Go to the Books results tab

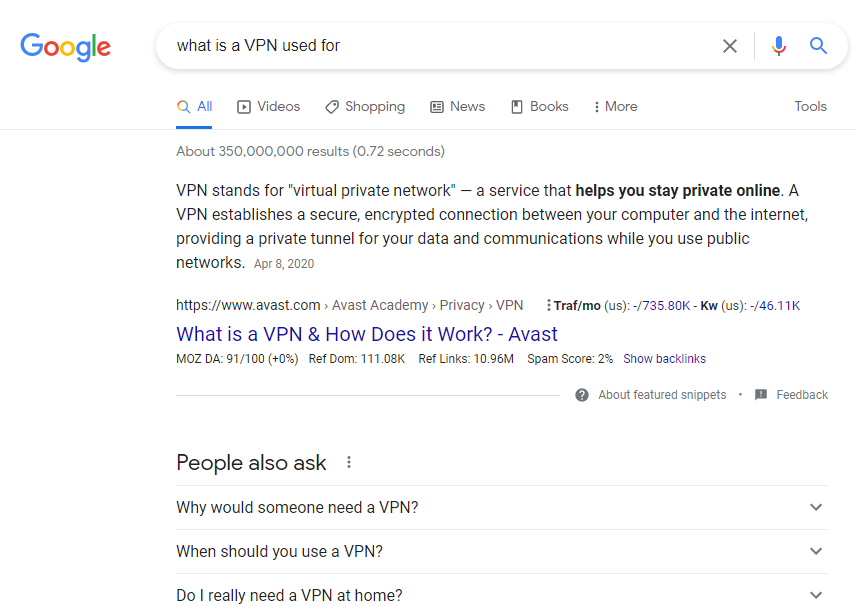point(539,107)
